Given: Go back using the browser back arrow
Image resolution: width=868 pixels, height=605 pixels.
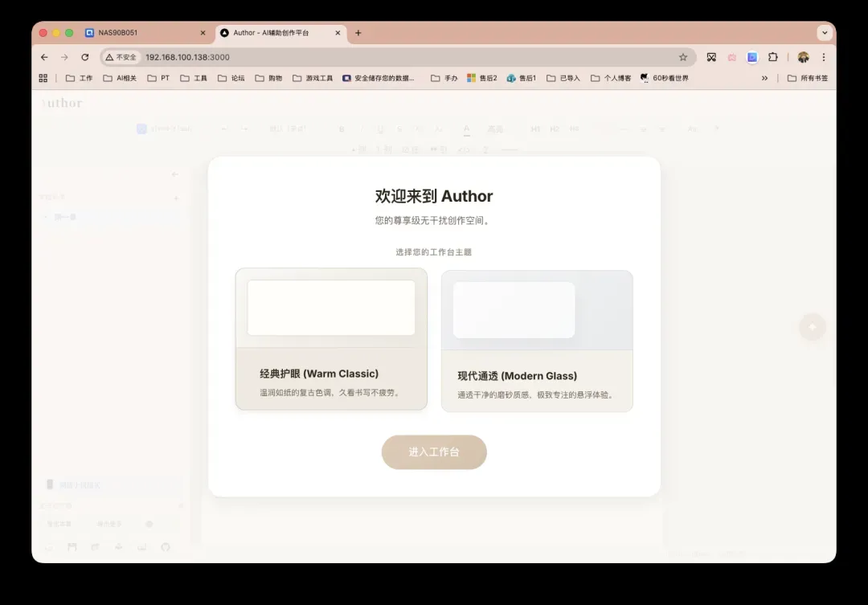Looking at the screenshot, I should [x=44, y=57].
